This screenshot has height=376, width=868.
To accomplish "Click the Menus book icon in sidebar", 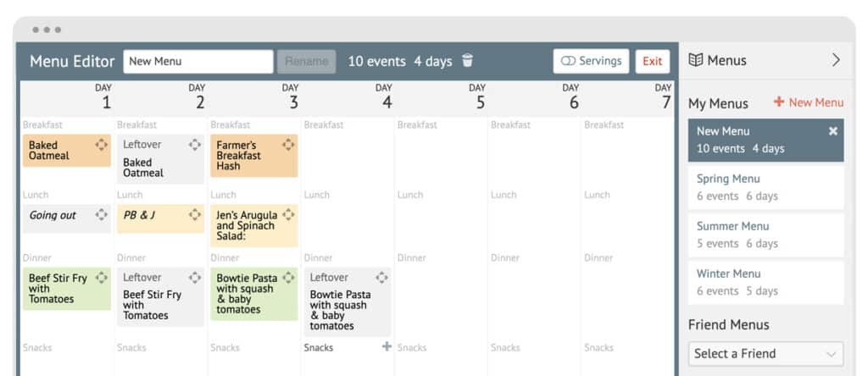I will [x=696, y=60].
